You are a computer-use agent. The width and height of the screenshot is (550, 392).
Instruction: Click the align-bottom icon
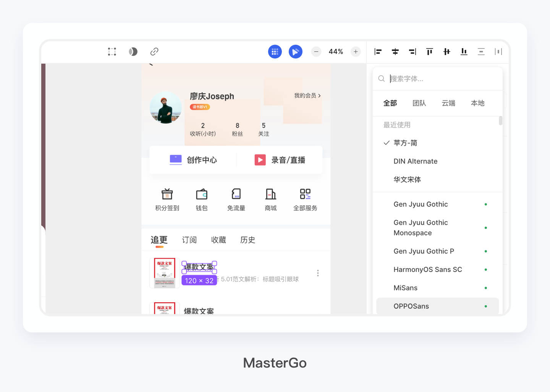click(464, 52)
